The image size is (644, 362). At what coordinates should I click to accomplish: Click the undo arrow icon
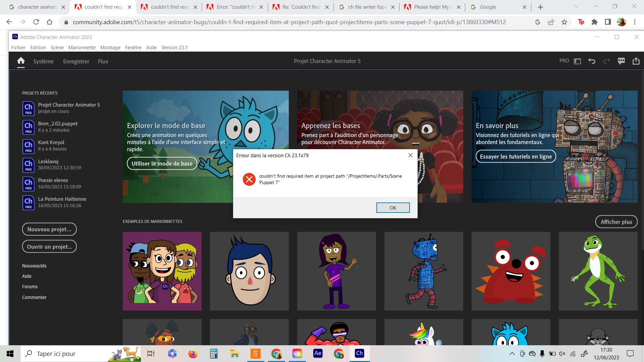click(592, 61)
